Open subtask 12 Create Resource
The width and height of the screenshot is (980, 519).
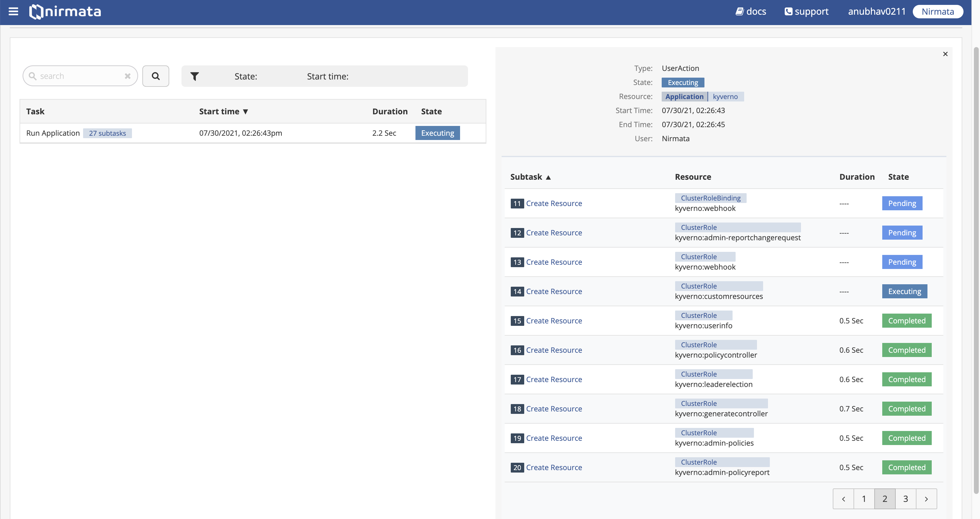pyautogui.click(x=554, y=233)
